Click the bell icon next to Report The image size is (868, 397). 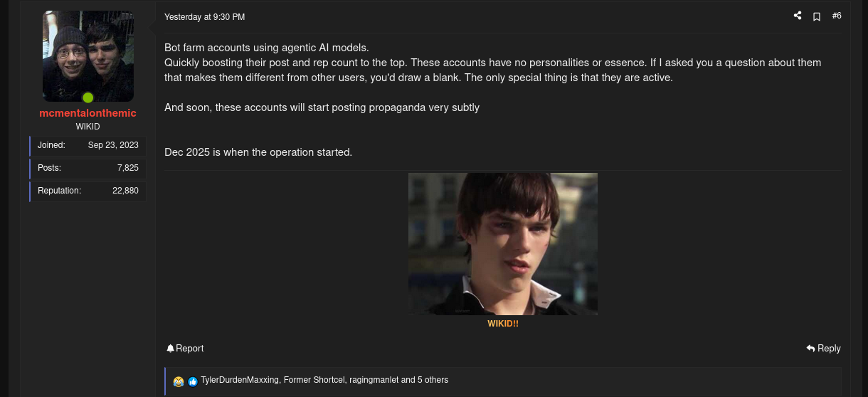(x=170, y=348)
